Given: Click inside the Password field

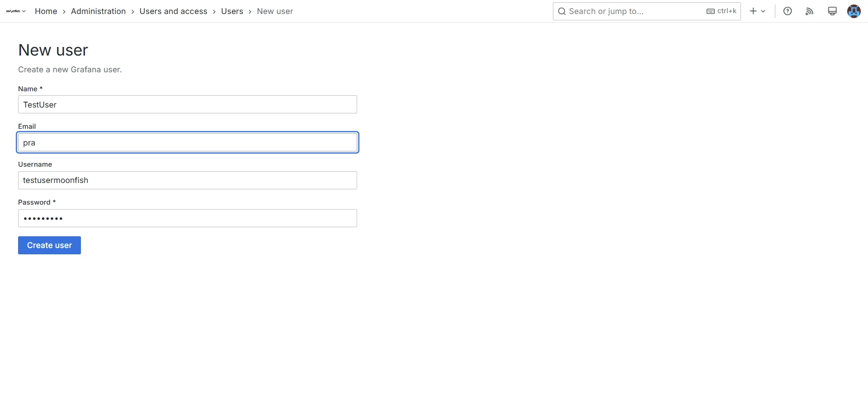Looking at the screenshot, I should pyautogui.click(x=187, y=218).
